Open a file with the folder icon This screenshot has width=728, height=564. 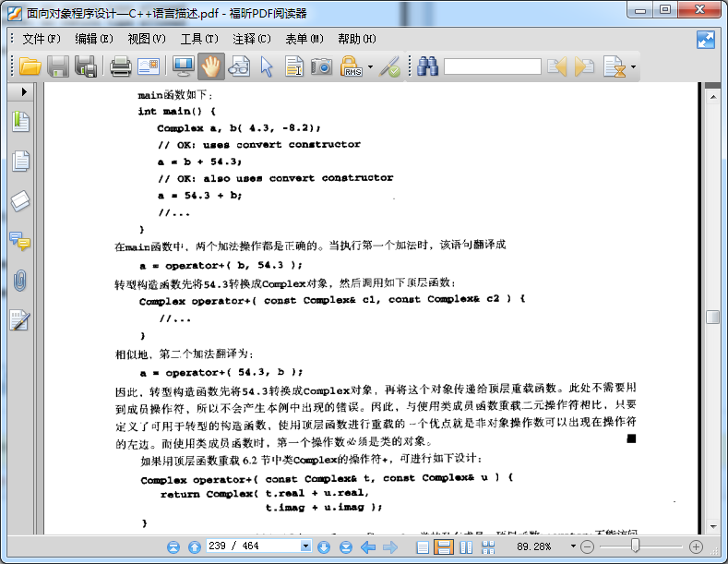click(x=30, y=66)
